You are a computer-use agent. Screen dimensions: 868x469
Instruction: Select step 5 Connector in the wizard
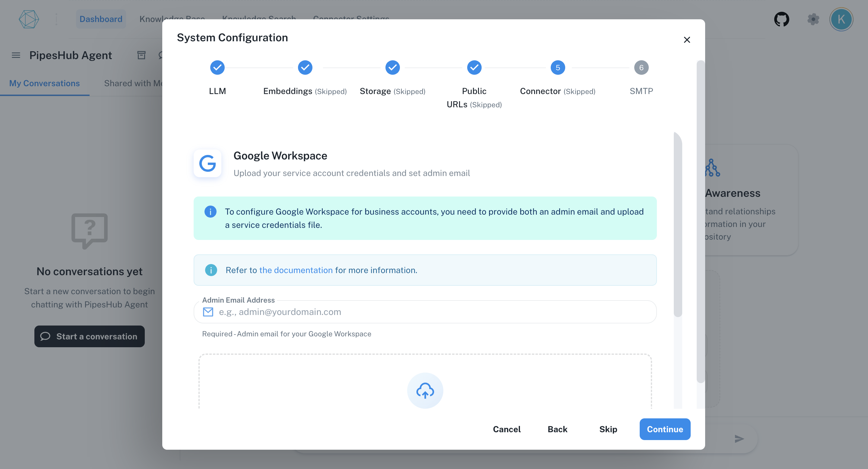pos(558,67)
